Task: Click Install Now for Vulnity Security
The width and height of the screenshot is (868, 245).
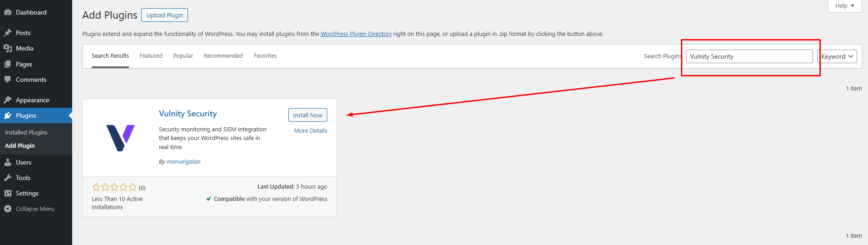Action: [x=307, y=115]
